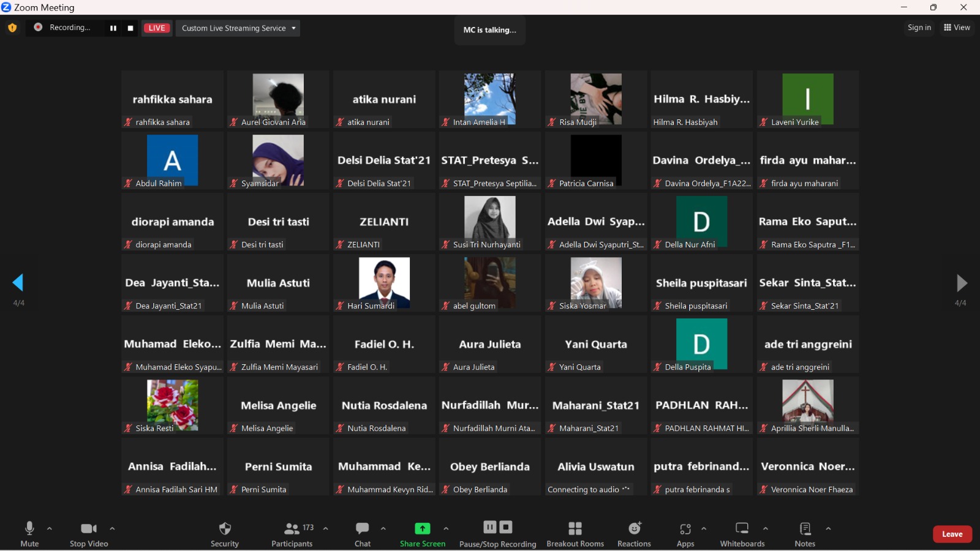Click the ZELIANTI participant tile

coord(384,222)
